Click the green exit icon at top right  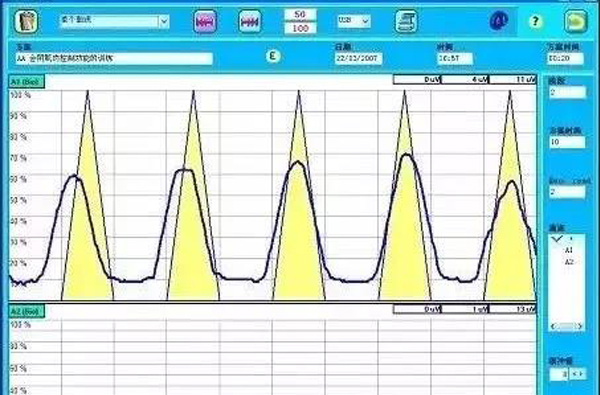576,21
